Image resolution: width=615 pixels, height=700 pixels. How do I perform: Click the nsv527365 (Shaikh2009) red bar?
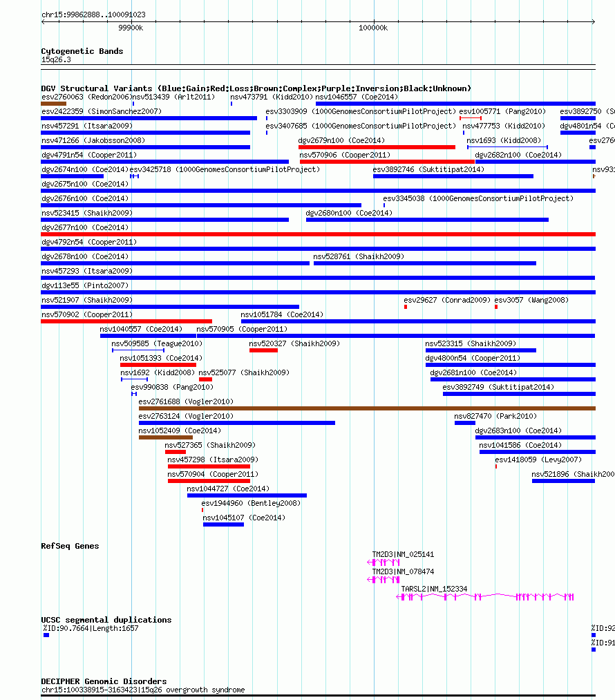[x=176, y=452]
